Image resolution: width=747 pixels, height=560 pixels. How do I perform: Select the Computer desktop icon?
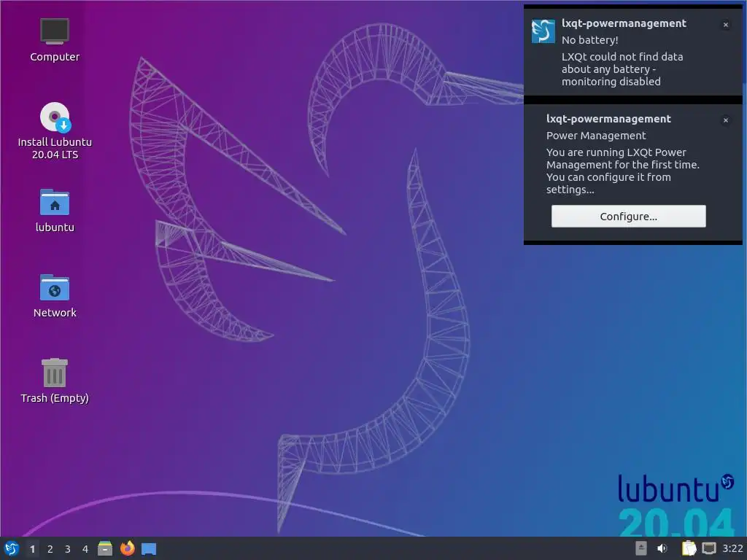(55, 40)
